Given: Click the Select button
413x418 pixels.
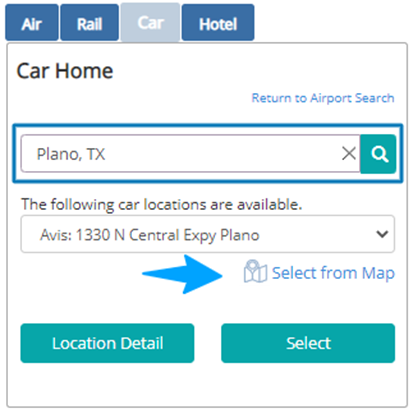Looking at the screenshot, I should pos(308,343).
